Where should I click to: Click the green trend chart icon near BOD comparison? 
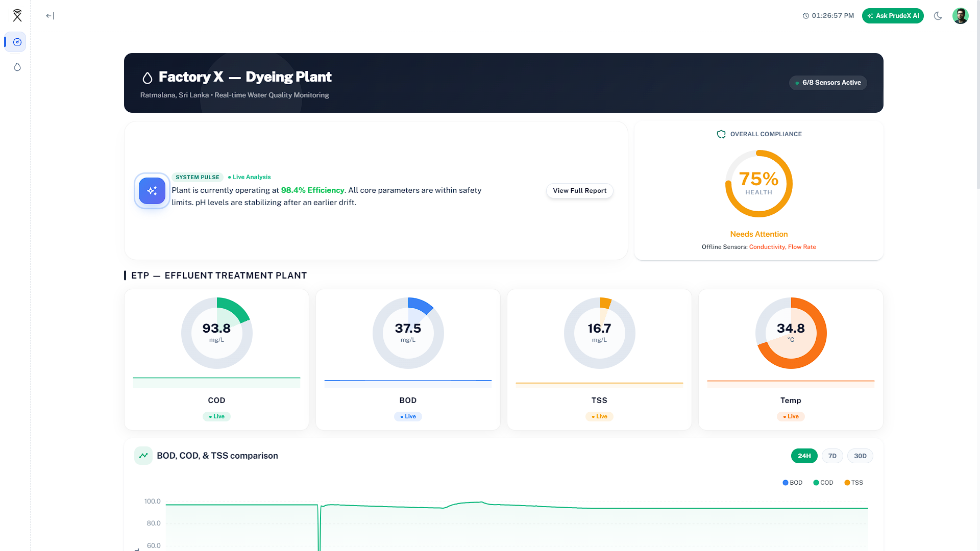143,456
